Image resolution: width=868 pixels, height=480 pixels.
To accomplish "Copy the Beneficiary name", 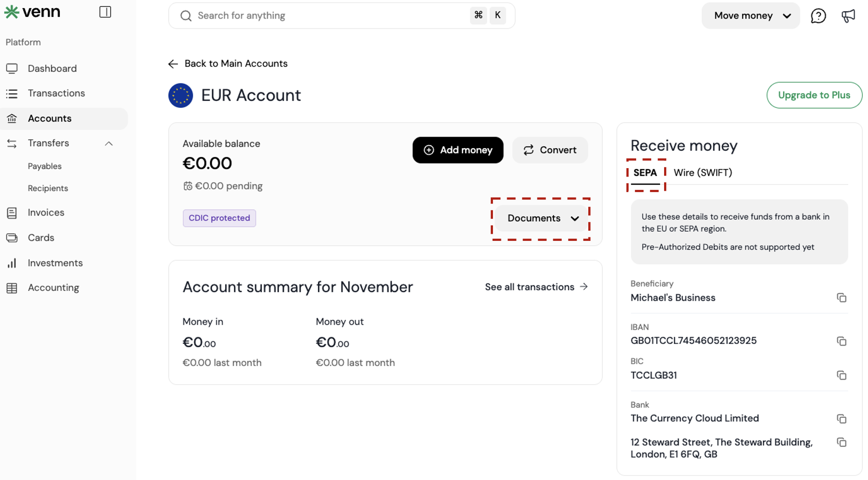I will pos(841,298).
